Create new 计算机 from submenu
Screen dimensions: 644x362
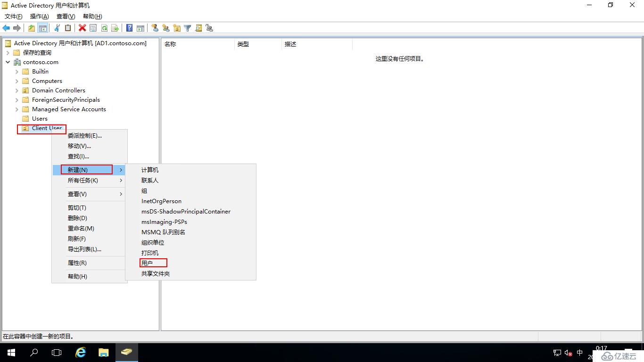coord(190,170)
